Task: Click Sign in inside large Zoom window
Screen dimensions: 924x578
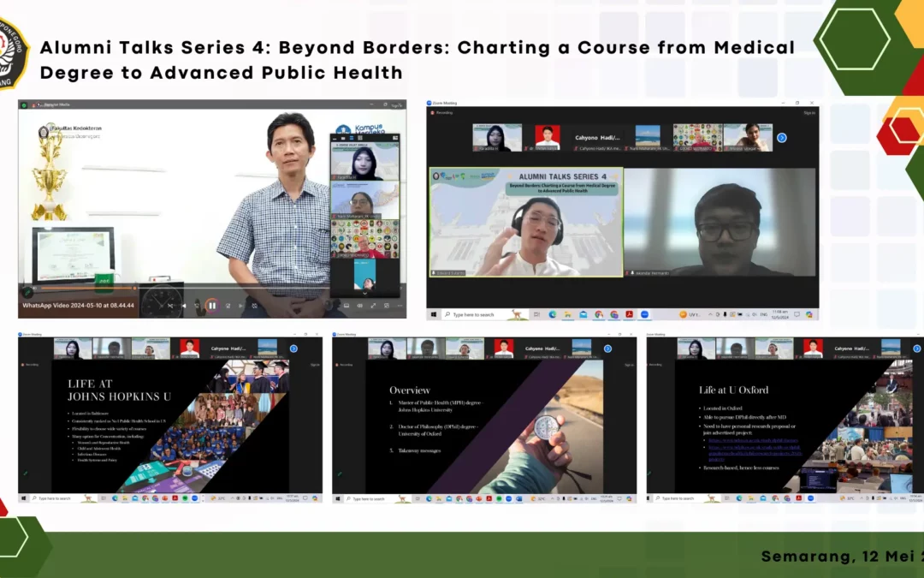Action: tap(809, 113)
